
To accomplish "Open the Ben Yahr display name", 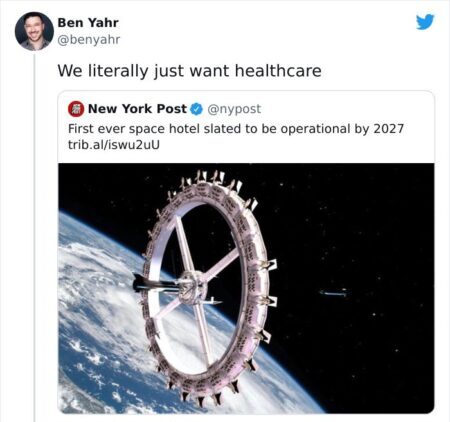I will point(88,23).
